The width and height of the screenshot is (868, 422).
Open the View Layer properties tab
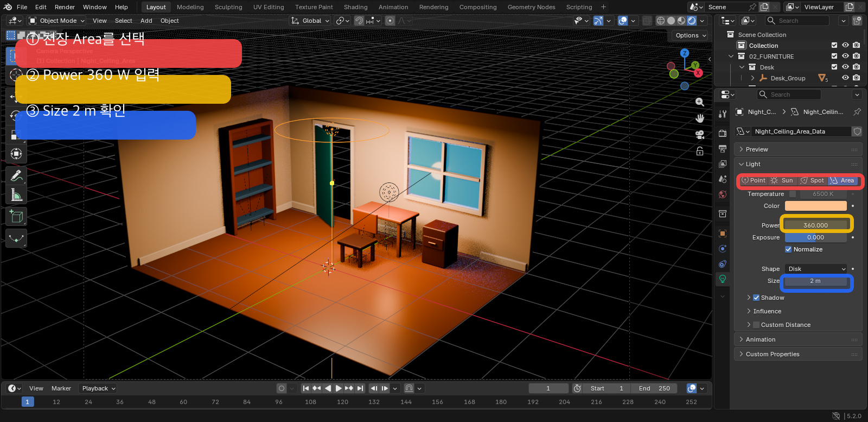[723, 164]
